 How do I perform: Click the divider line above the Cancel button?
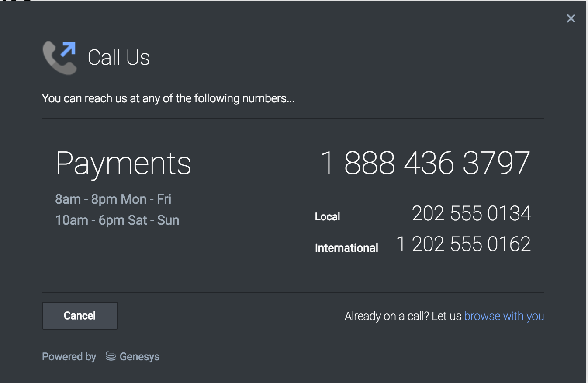pyautogui.click(x=293, y=292)
